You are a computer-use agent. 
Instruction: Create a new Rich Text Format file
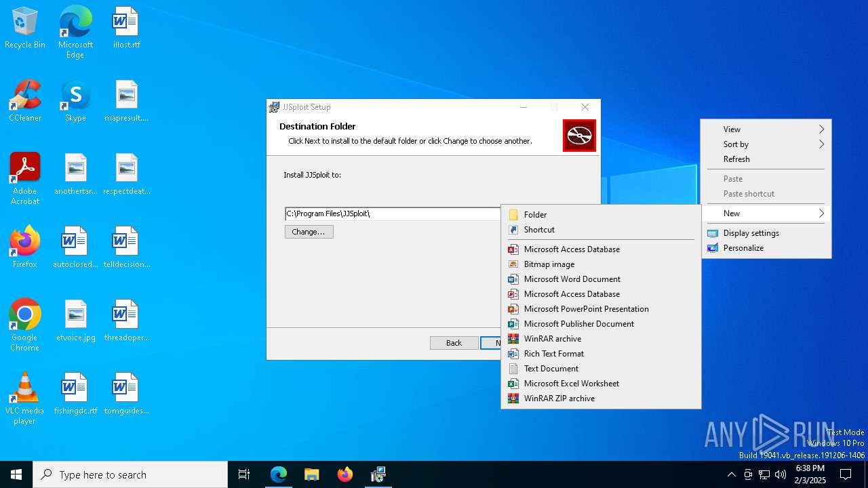point(601,354)
